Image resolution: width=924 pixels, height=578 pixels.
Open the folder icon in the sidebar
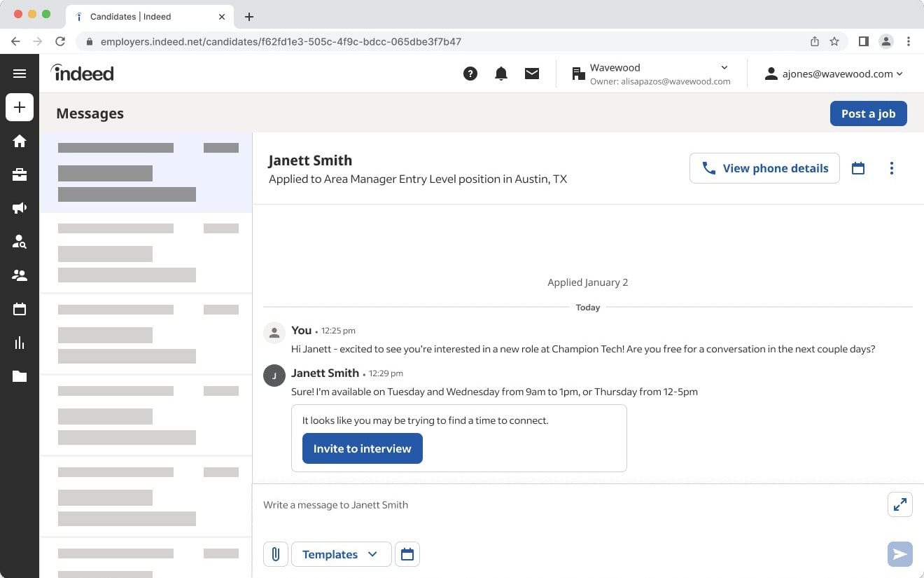tap(20, 376)
